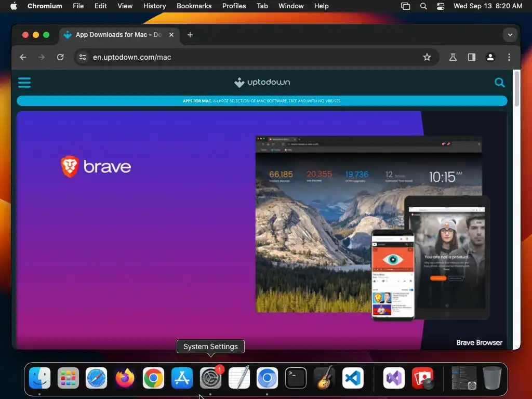Open the profile avatar menu
This screenshot has height=399, width=532.
pyautogui.click(x=490, y=57)
